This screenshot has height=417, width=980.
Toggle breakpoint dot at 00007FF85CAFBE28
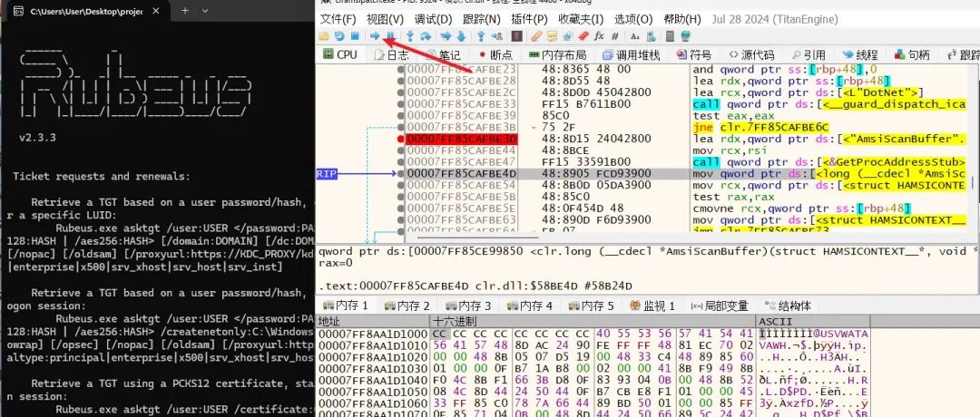click(401, 81)
